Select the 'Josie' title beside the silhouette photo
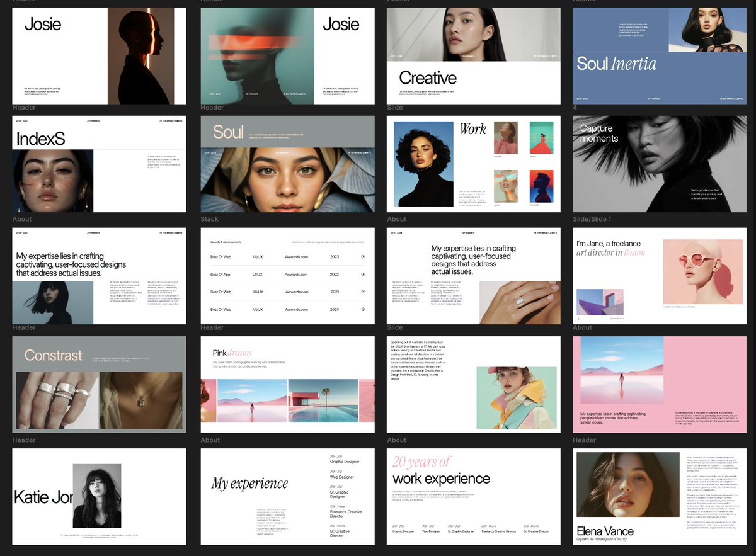The width and height of the screenshot is (756, 556). (43, 25)
